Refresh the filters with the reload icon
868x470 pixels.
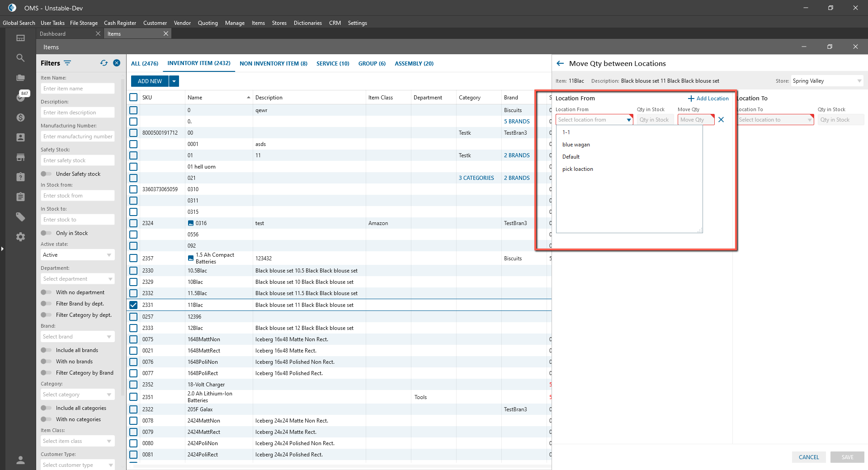coord(104,63)
